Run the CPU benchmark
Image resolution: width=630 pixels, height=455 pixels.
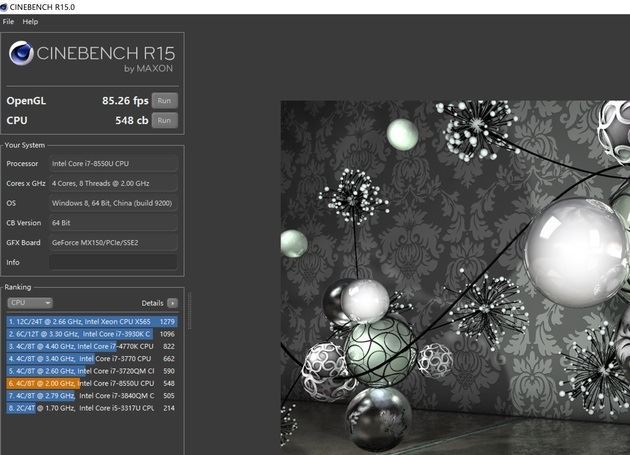pyautogui.click(x=164, y=120)
